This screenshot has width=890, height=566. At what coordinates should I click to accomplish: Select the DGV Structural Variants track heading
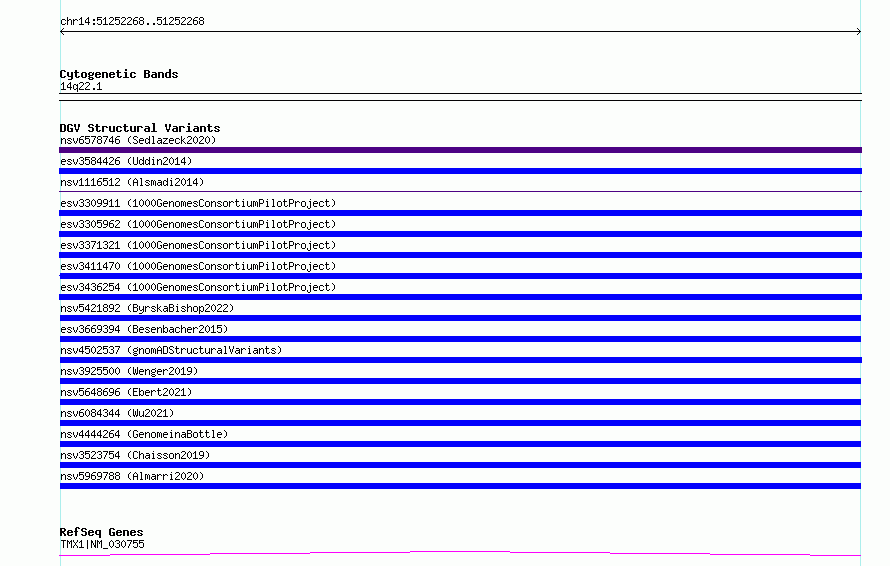pyautogui.click(x=140, y=128)
